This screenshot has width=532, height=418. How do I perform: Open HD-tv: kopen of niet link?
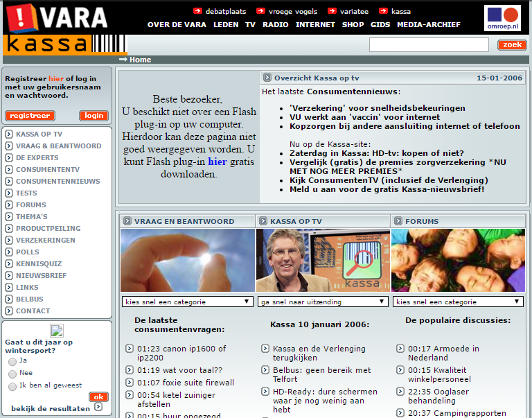[377, 153]
